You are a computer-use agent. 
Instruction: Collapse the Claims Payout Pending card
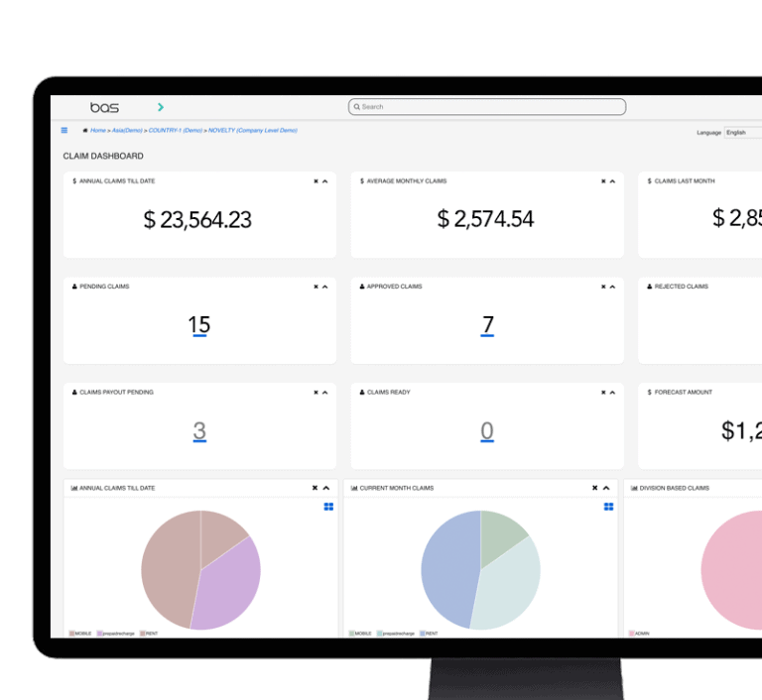tap(324, 393)
